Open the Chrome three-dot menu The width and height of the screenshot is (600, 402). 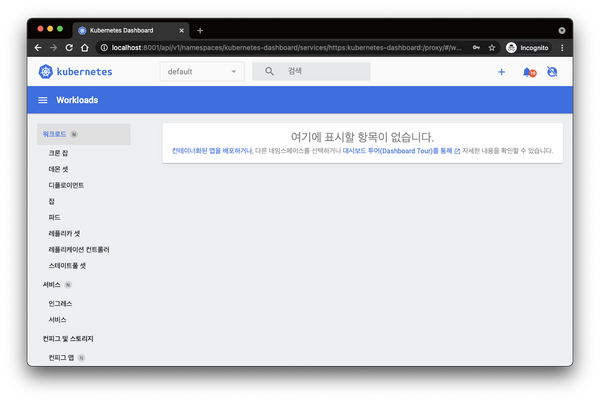561,47
